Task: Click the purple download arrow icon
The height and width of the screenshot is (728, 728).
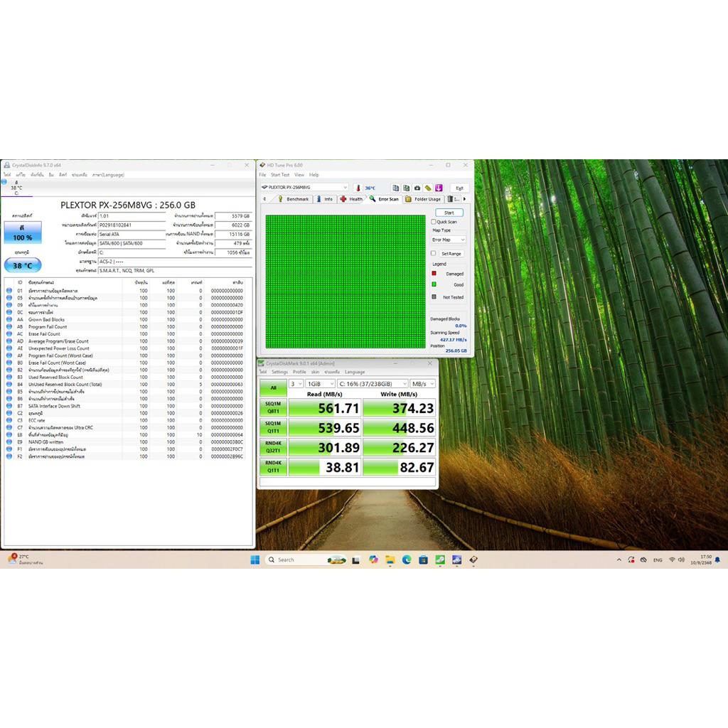Action: [439, 188]
